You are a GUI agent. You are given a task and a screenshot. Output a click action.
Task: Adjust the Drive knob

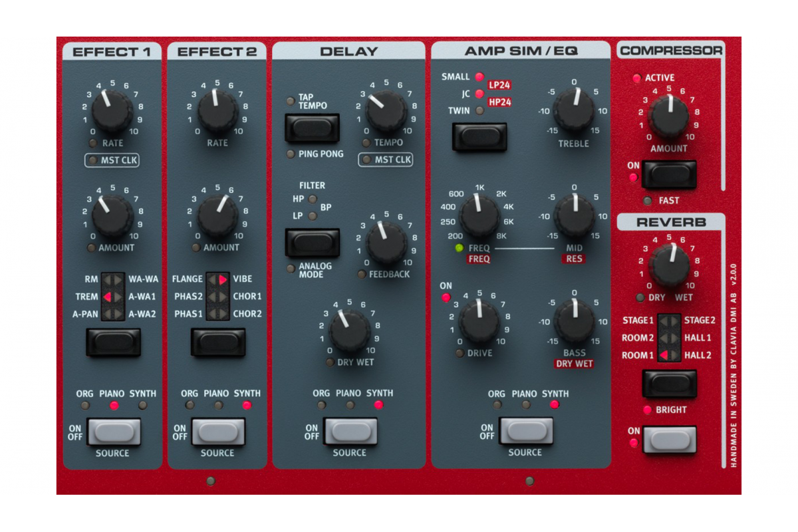pyautogui.click(x=481, y=320)
